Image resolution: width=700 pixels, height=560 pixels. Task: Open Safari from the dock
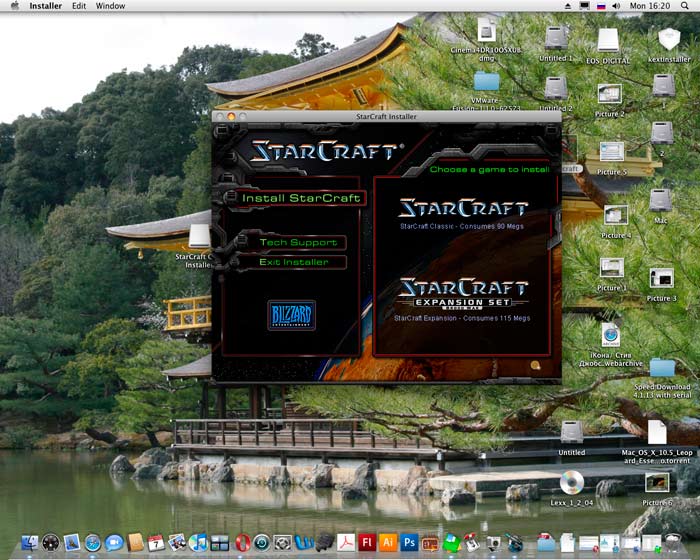pyautogui.click(x=93, y=543)
